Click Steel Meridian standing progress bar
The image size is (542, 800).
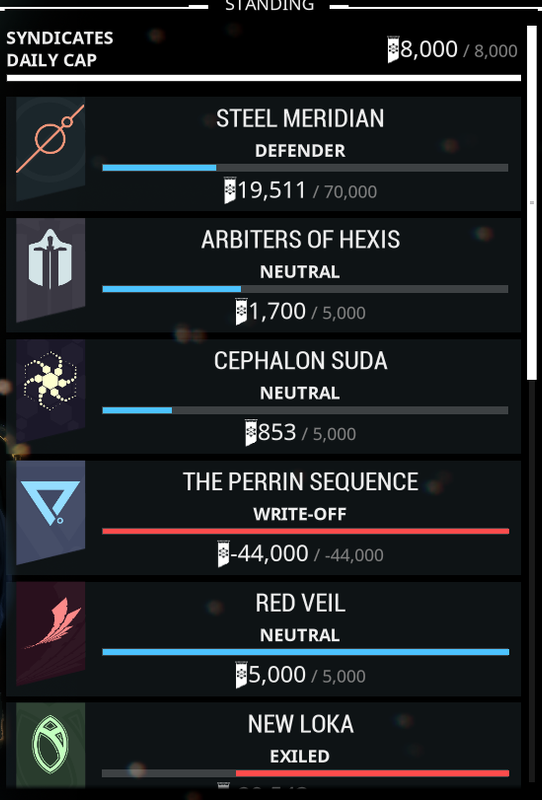coord(305,168)
